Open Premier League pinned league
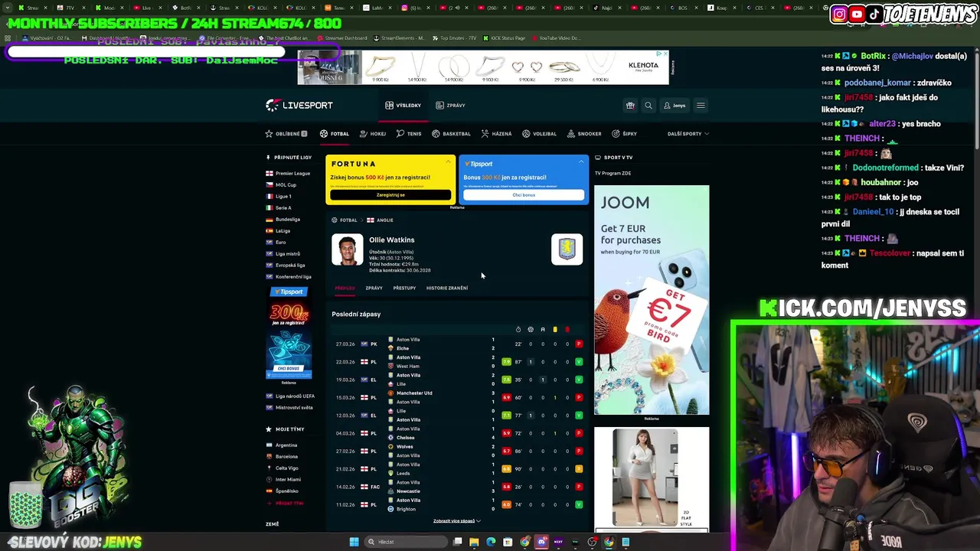This screenshot has width=980, height=551. click(x=288, y=174)
